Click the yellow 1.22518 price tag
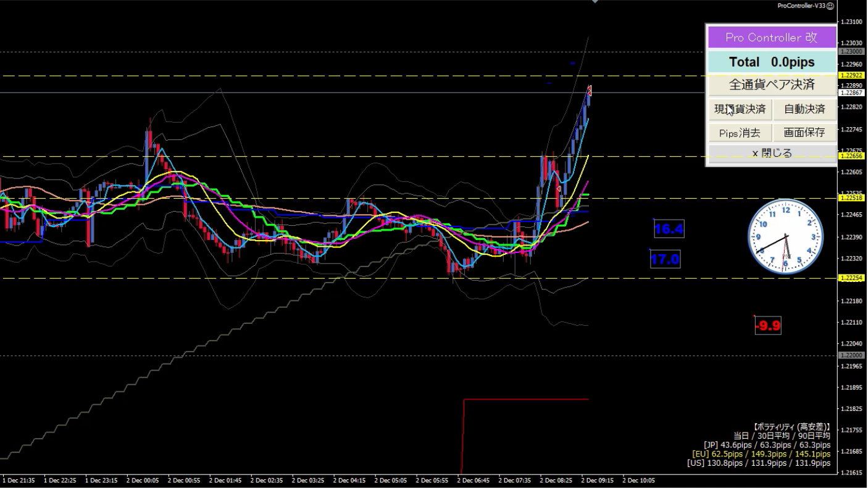 pyautogui.click(x=850, y=198)
